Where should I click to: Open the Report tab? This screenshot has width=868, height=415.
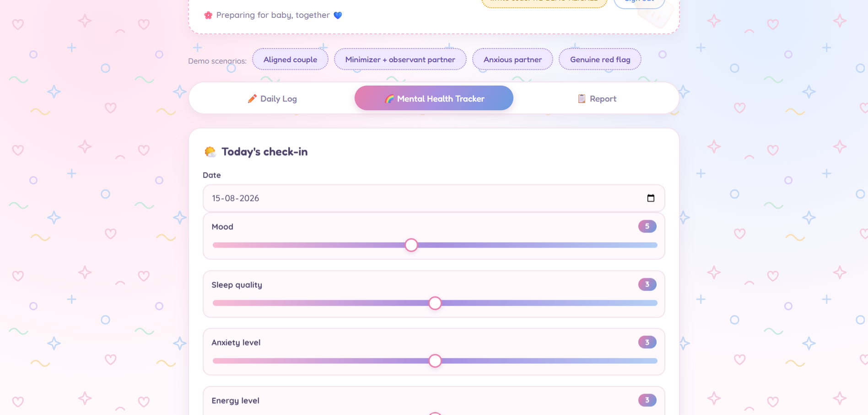click(597, 98)
